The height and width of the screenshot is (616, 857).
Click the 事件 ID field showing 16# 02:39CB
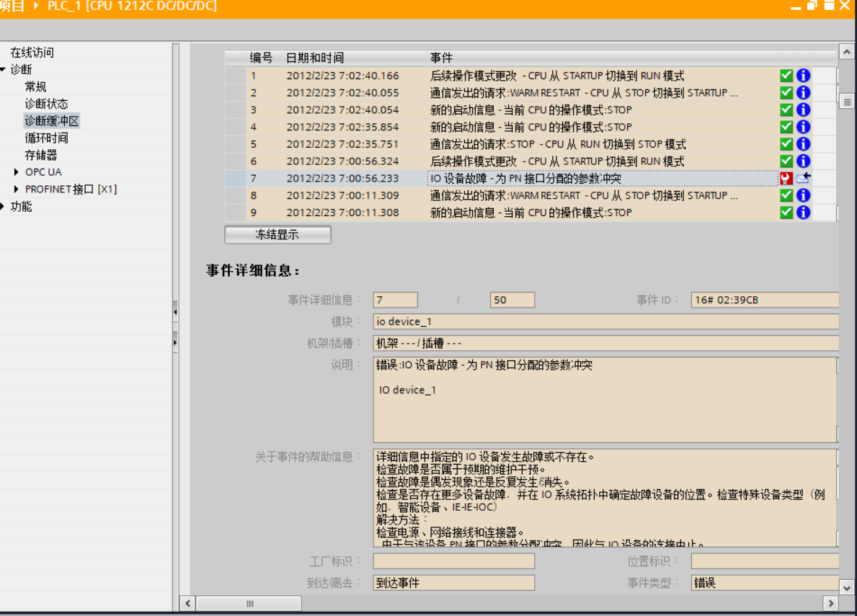[764, 300]
